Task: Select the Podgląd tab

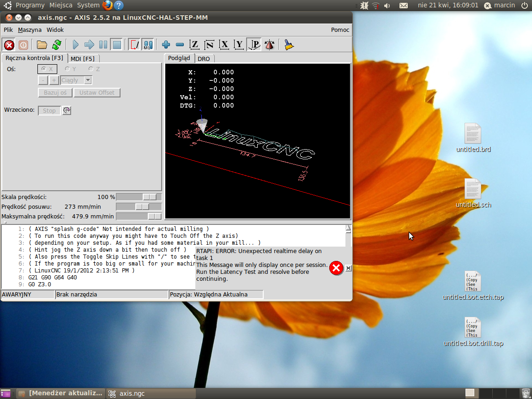Action: click(179, 58)
